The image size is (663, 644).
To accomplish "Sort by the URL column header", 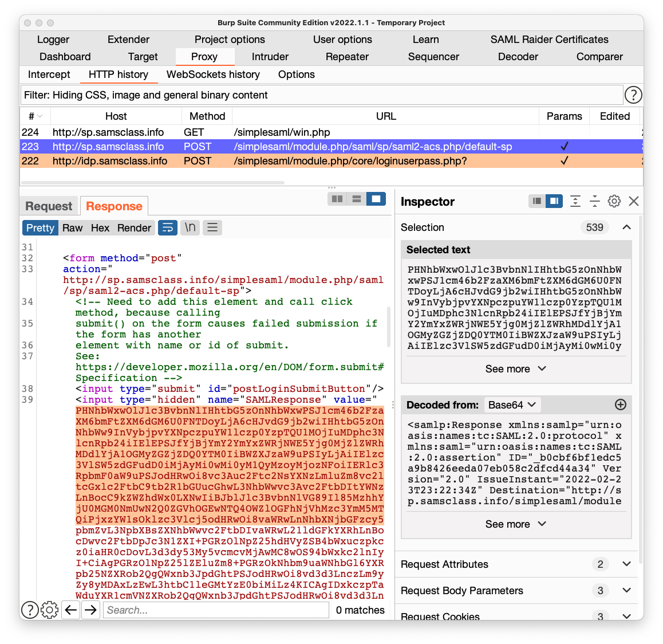I will (386, 116).
